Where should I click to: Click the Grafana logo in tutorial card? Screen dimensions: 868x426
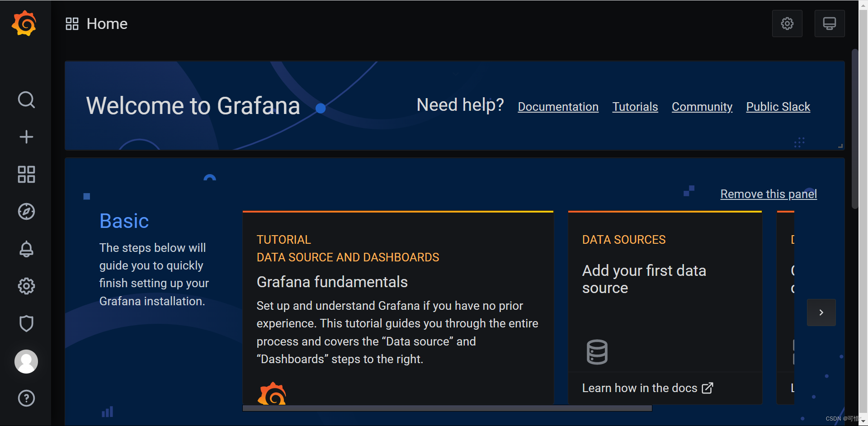[272, 393]
